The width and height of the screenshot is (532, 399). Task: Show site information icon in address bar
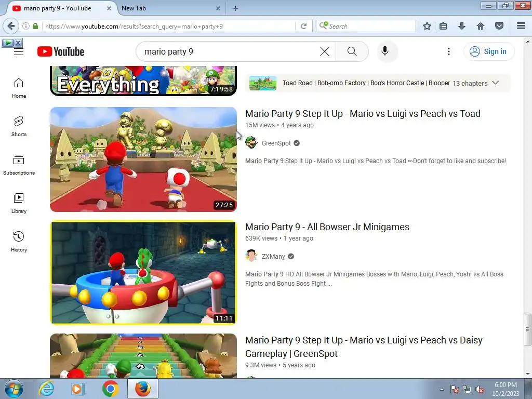click(26, 26)
